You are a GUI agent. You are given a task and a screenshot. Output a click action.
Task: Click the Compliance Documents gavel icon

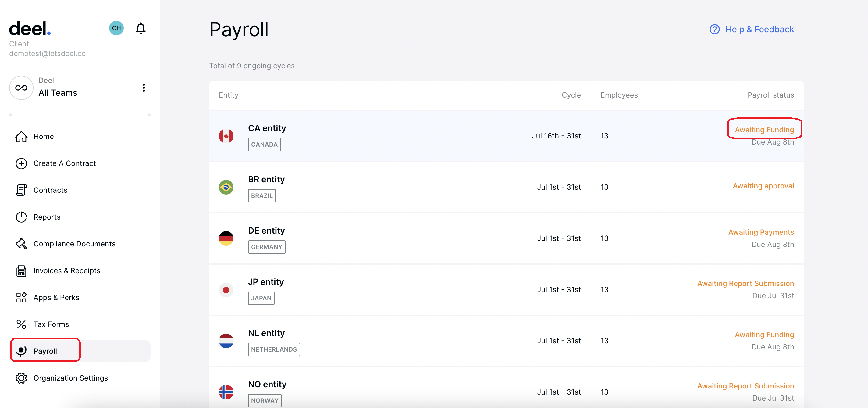(21, 244)
